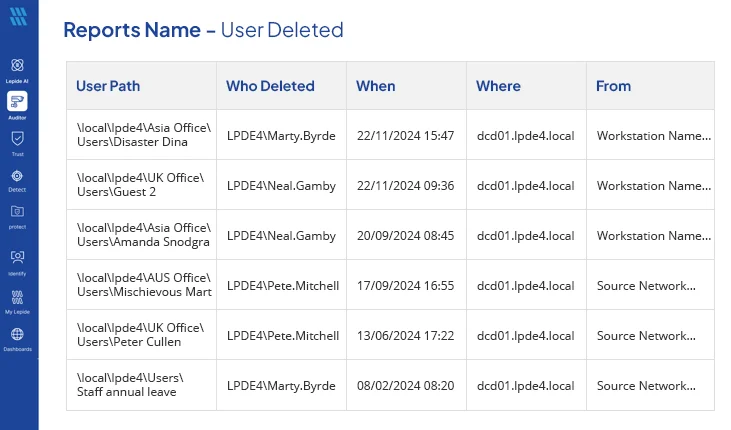Select the Peter Cullen user path cell
The height and width of the screenshot is (430, 731).
coord(140,335)
